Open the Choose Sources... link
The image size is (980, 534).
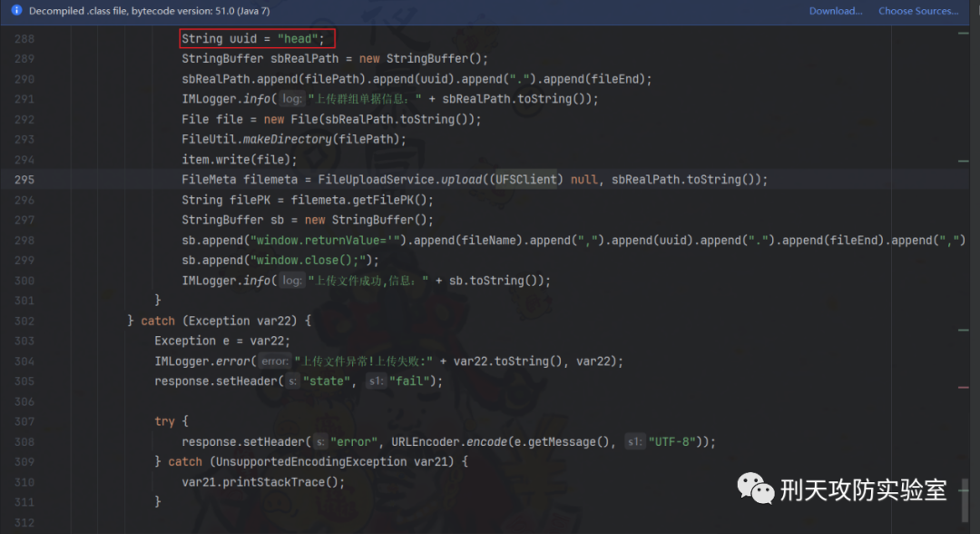[918, 11]
